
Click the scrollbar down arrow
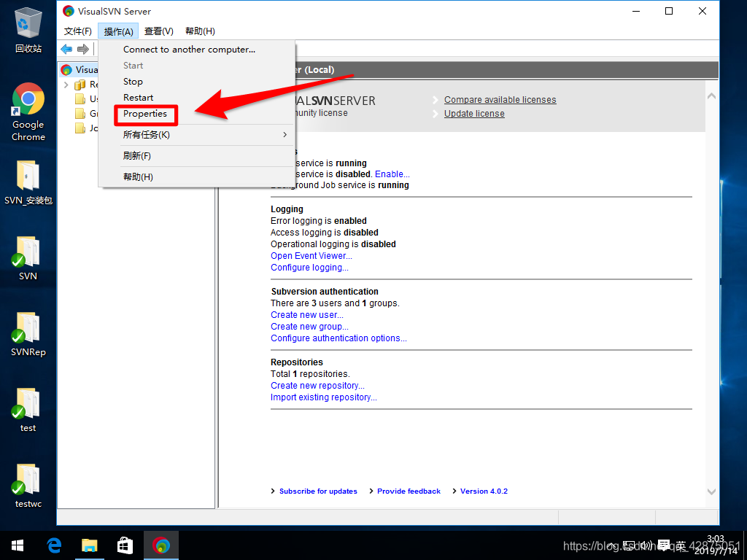711,492
